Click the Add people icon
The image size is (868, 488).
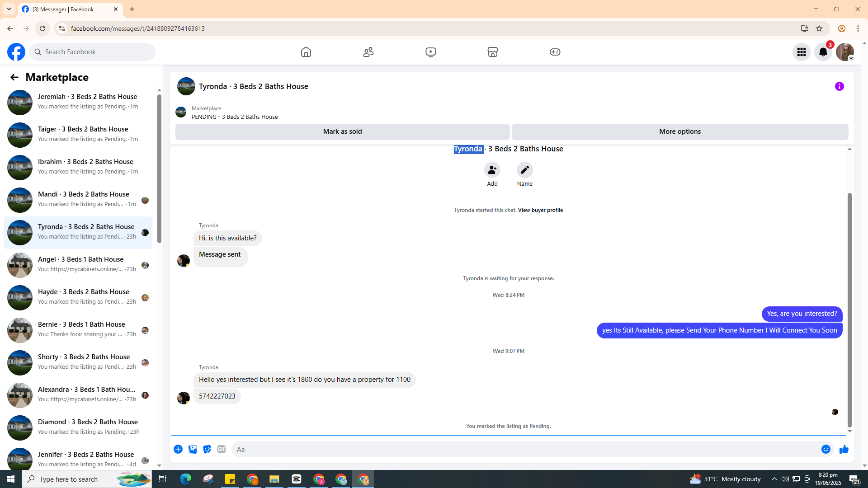492,170
